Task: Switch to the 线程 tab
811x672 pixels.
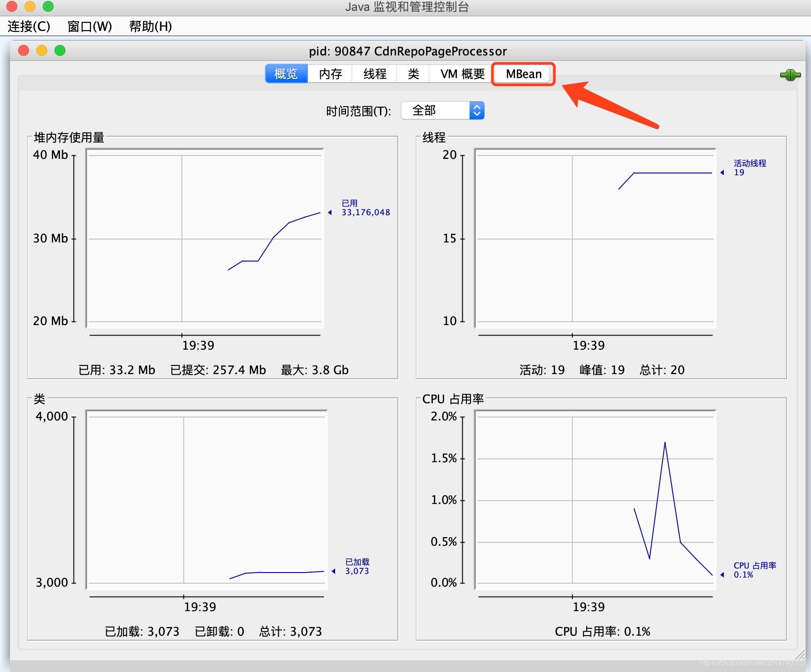Action: pos(375,74)
